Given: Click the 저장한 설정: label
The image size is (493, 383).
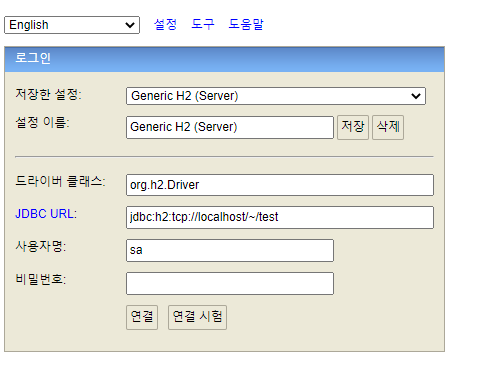Looking at the screenshot, I should 48,94.
